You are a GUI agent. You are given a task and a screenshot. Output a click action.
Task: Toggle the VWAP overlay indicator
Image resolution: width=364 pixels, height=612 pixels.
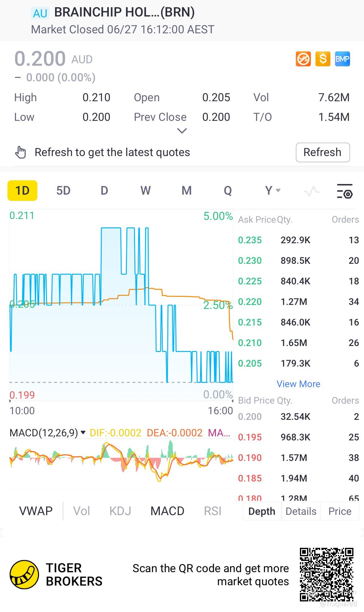tap(36, 511)
